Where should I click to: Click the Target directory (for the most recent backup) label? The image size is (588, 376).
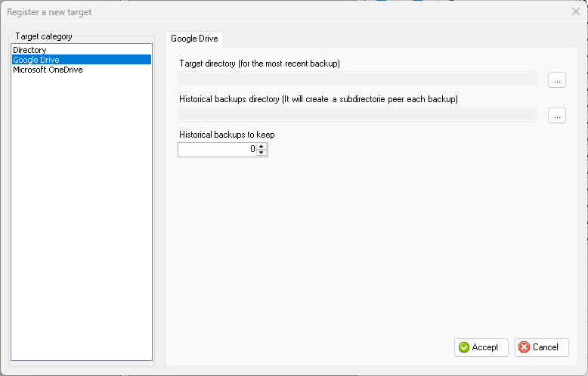coord(259,64)
